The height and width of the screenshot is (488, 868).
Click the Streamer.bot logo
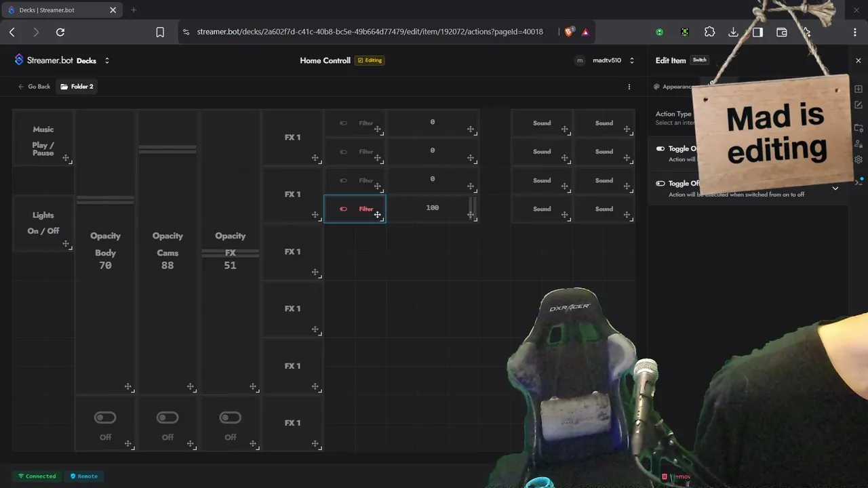[x=19, y=60]
